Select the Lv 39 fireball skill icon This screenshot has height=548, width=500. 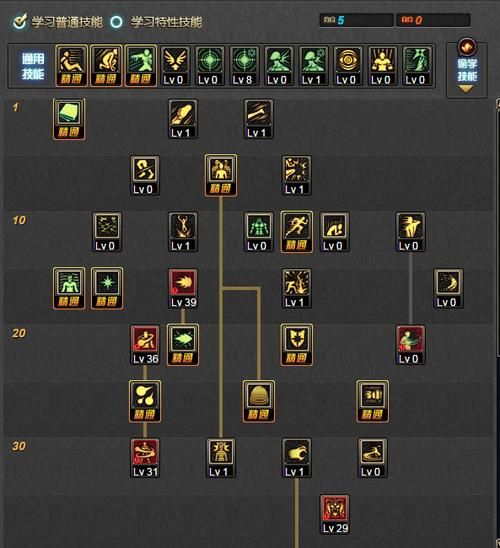pos(183,288)
